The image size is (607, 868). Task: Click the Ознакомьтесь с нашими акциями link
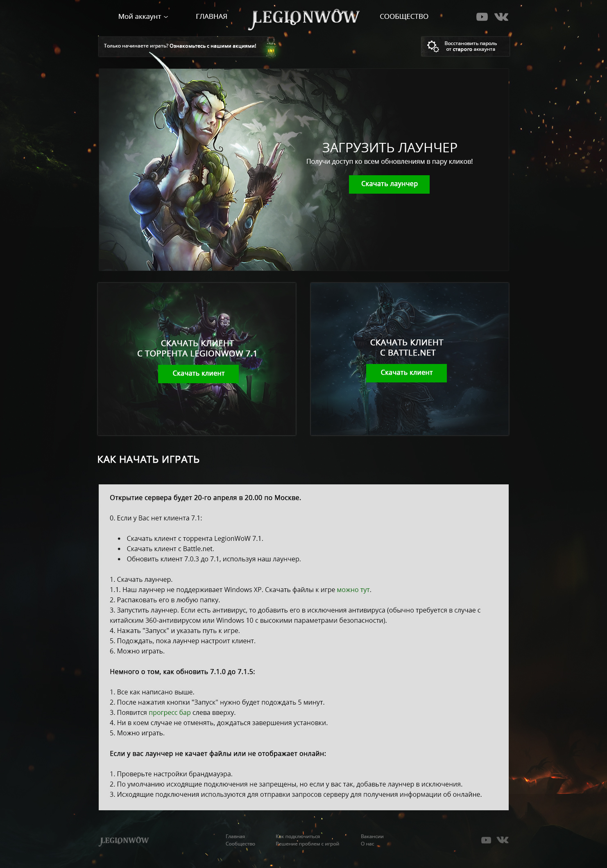[213, 46]
